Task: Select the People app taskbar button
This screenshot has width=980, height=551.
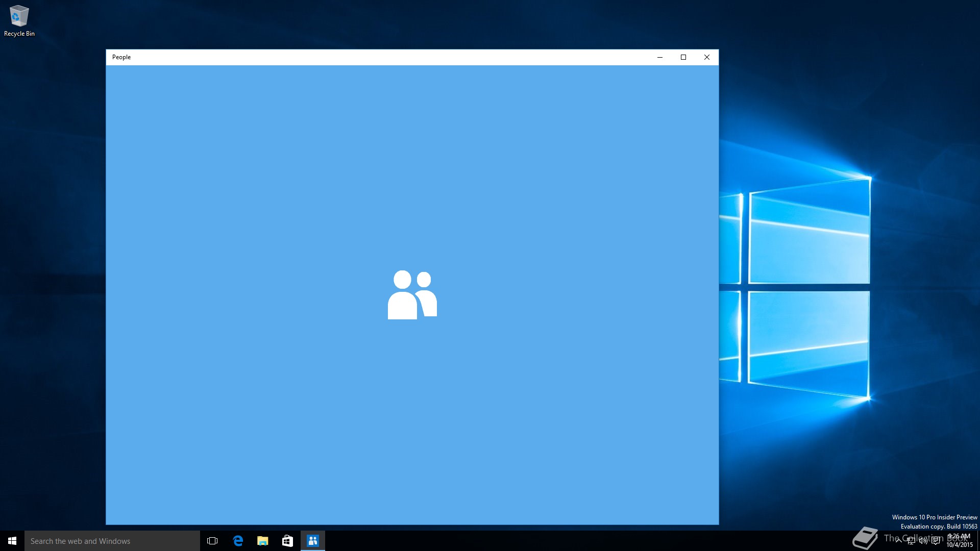Action: (x=313, y=541)
